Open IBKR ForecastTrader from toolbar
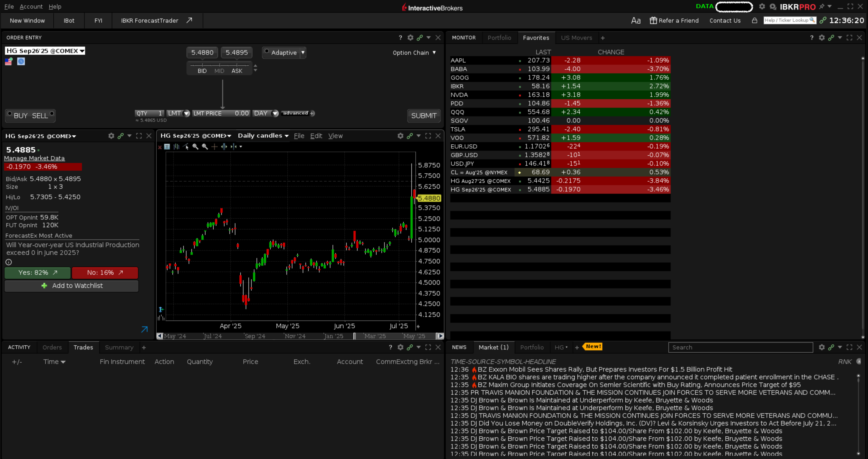 [x=157, y=21]
